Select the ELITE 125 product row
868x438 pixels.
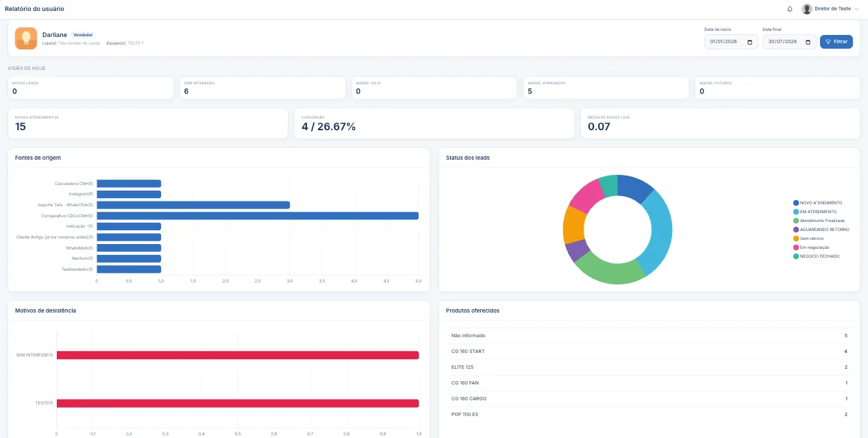click(649, 367)
